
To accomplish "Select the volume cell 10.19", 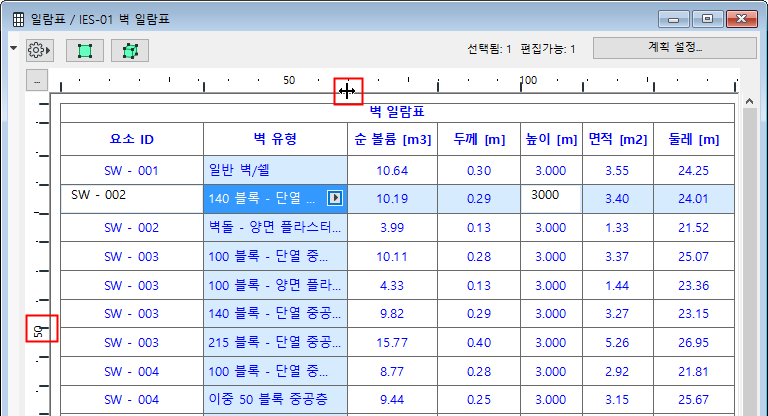I will pos(392,199).
